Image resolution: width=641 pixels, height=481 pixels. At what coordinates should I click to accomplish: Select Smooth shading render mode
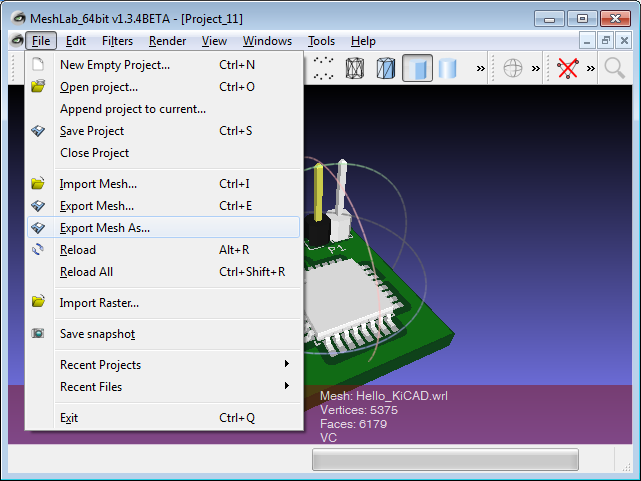point(447,68)
